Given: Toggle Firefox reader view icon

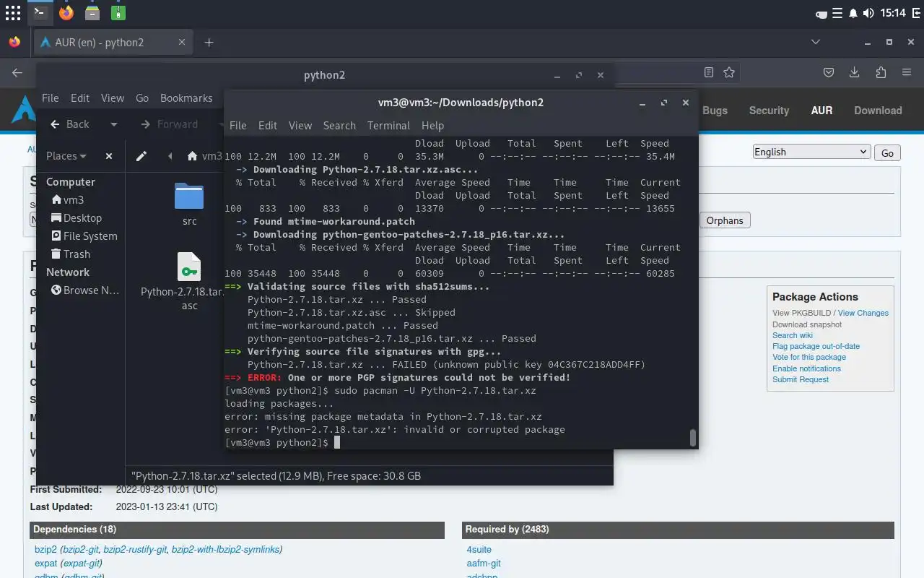Looking at the screenshot, I should coord(709,72).
